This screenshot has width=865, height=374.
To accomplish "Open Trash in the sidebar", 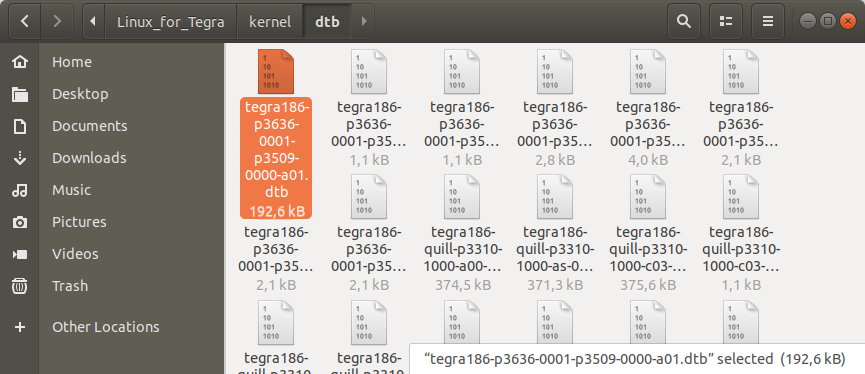I will tap(70, 286).
